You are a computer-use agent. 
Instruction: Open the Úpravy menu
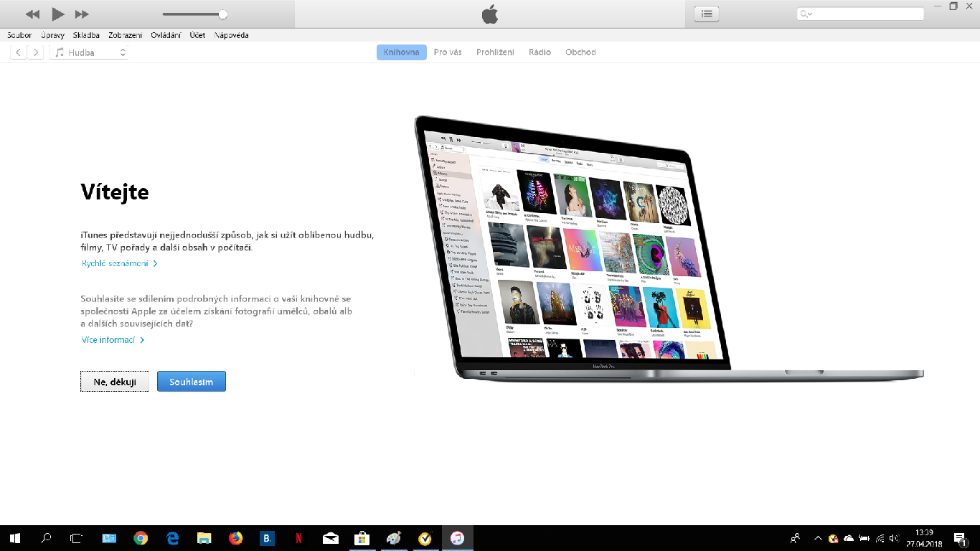click(x=52, y=35)
